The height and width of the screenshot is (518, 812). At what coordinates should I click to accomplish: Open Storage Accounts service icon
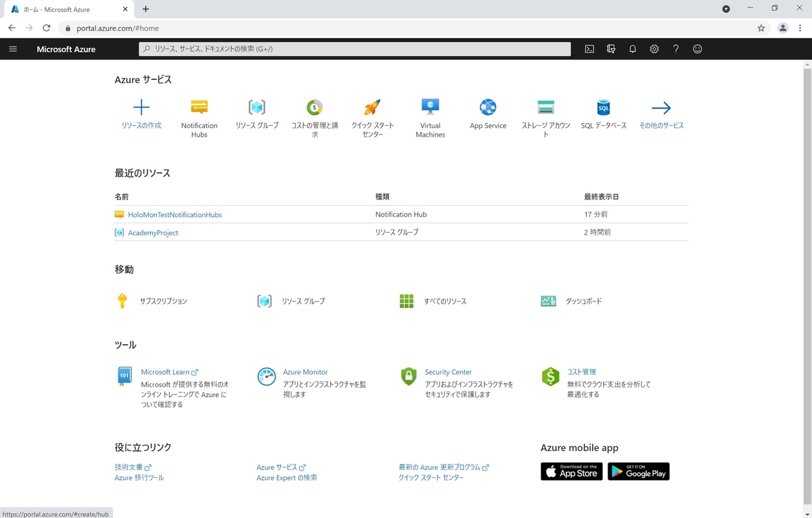coord(545,107)
